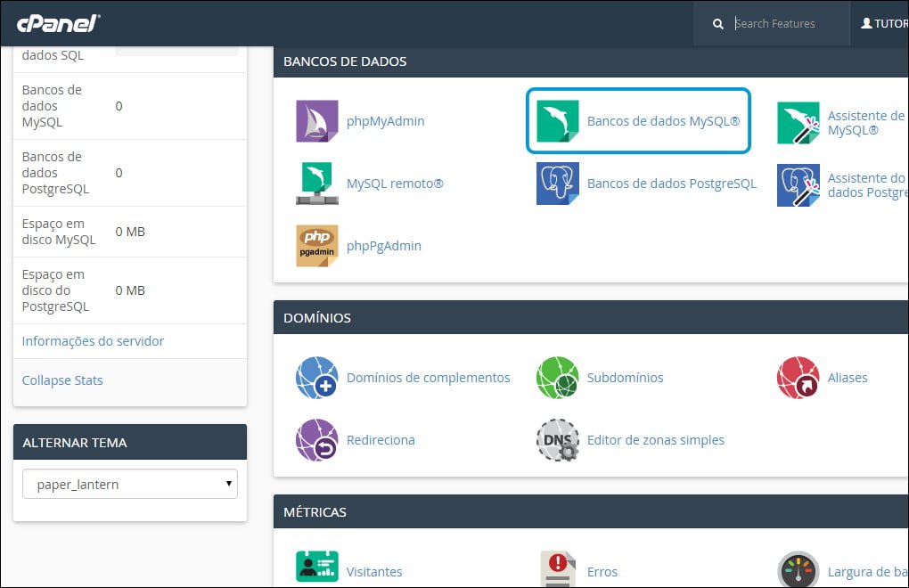
Task: Open Editor de zonas simples link
Action: point(656,440)
